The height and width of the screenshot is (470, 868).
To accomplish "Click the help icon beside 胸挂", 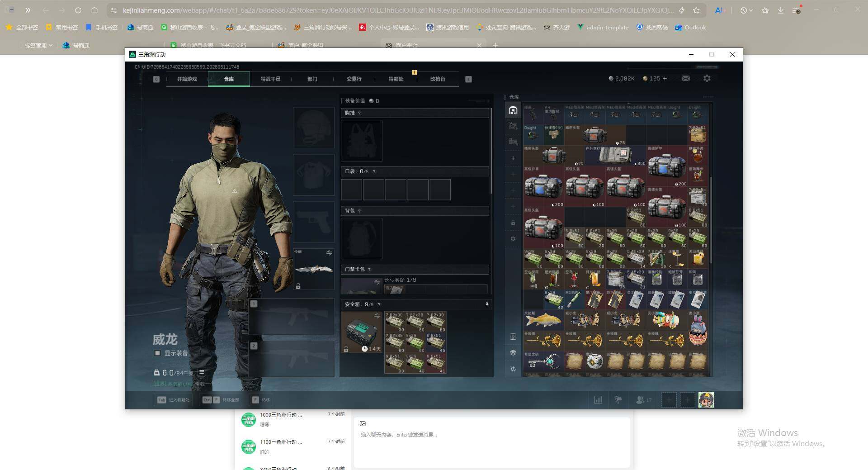I will 359,113.
